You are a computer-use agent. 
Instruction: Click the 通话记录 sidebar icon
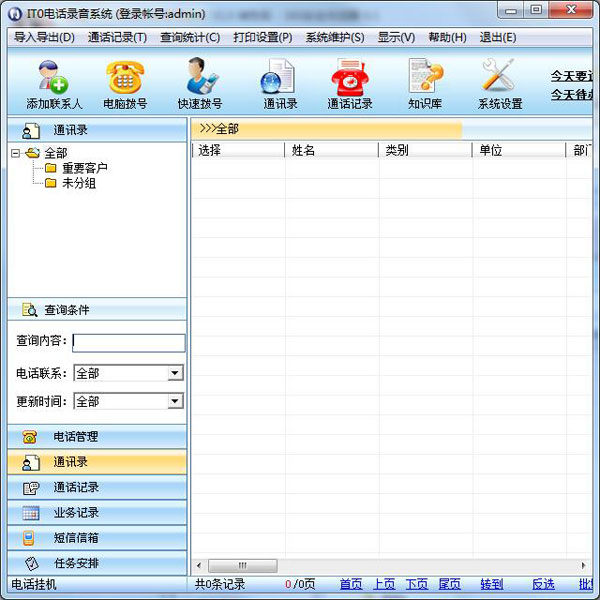[31, 488]
